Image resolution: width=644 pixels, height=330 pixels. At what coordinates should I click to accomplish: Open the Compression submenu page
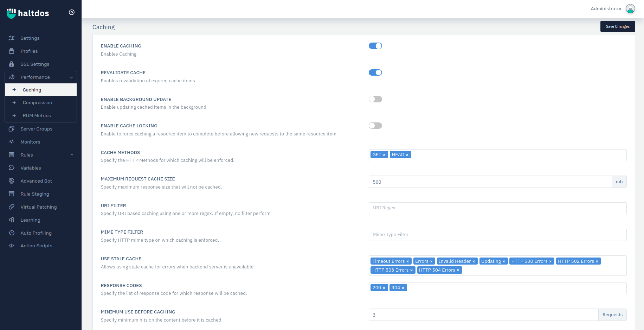click(x=37, y=103)
